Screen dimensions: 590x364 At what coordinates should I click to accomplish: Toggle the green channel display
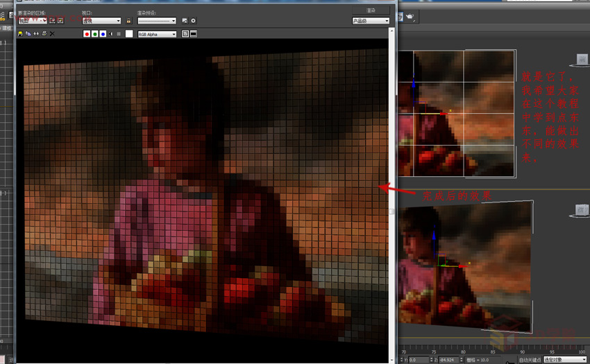pos(95,34)
